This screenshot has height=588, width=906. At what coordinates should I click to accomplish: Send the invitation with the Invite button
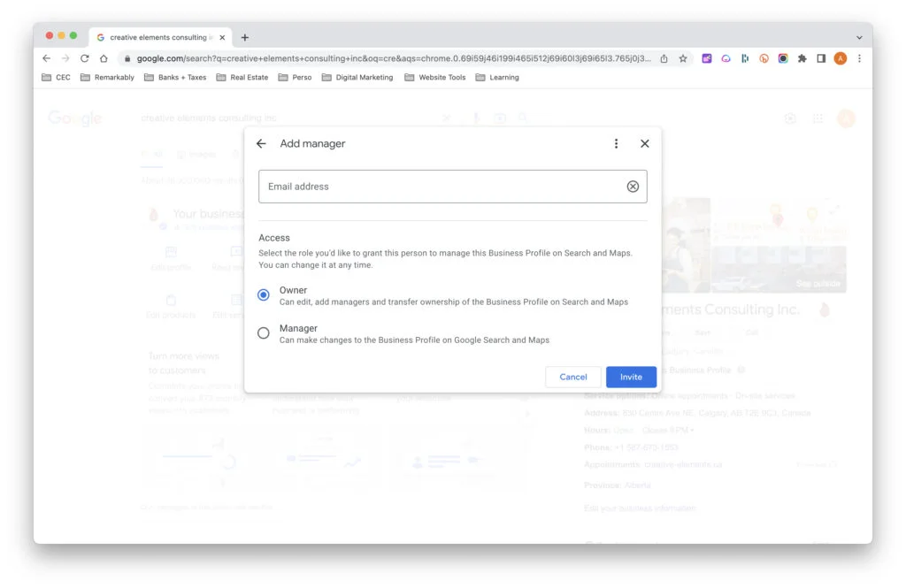[631, 378]
